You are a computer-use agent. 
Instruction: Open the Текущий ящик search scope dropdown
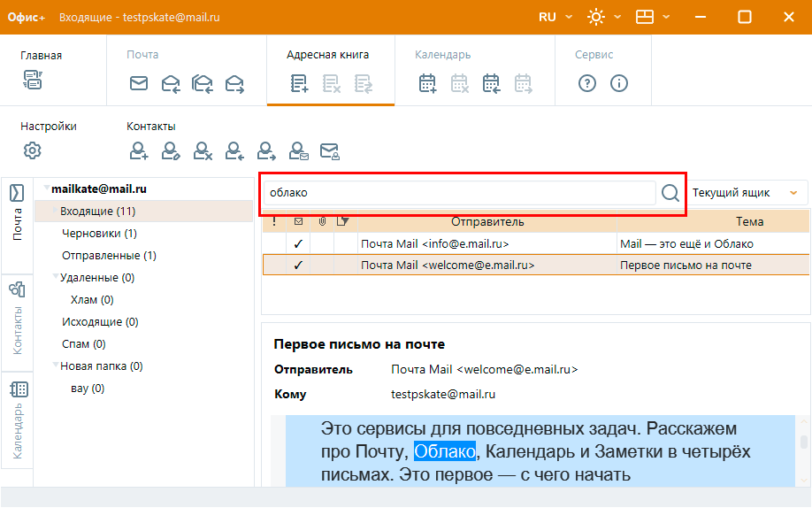click(x=748, y=193)
